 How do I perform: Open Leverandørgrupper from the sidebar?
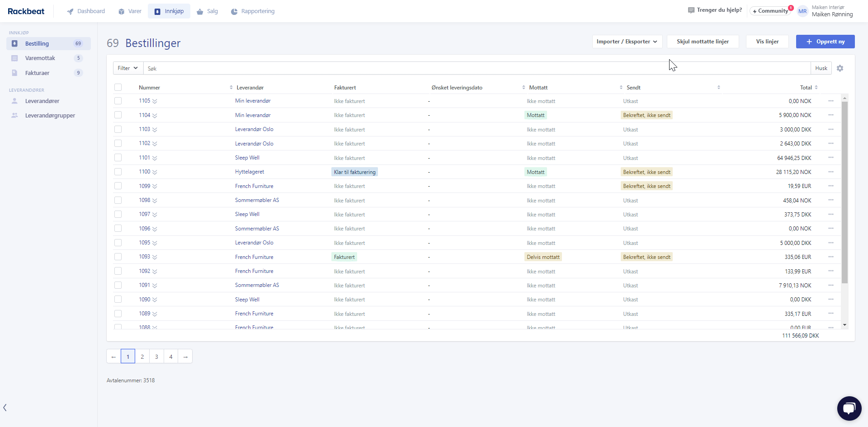pos(50,116)
